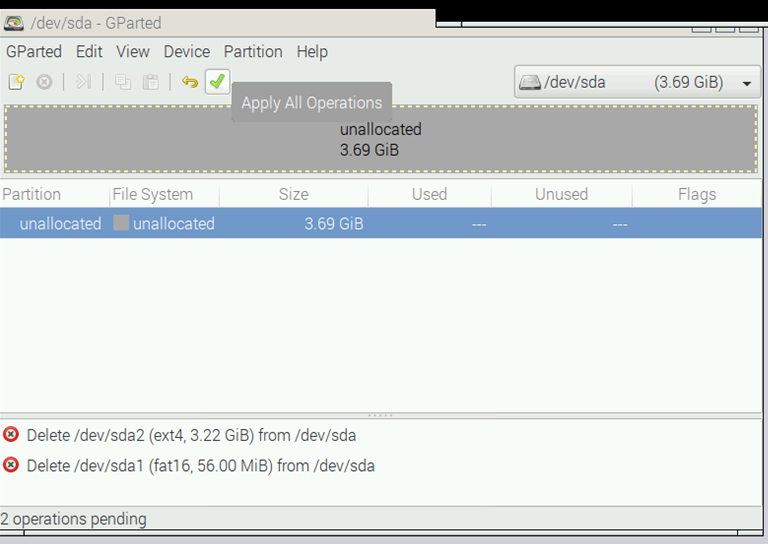Image resolution: width=768 pixels, height=544 pixels.
Task: Click the pane divider handle above operations list
Action: pos(381,415)
